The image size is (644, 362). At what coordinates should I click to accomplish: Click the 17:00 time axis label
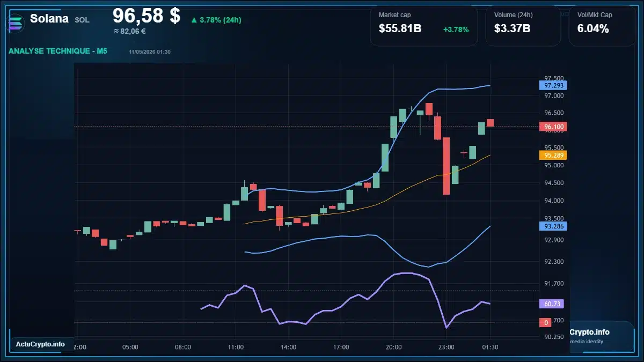pyautogui.click(x=341, y=347)
